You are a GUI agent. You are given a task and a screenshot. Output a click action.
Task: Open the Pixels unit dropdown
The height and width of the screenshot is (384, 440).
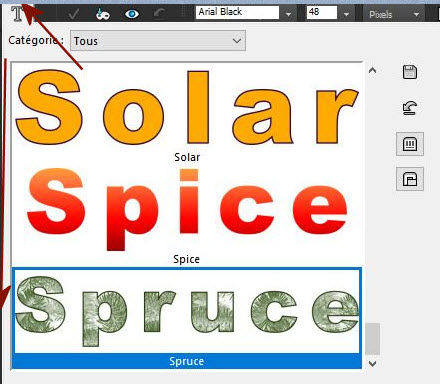coord(393,14)
